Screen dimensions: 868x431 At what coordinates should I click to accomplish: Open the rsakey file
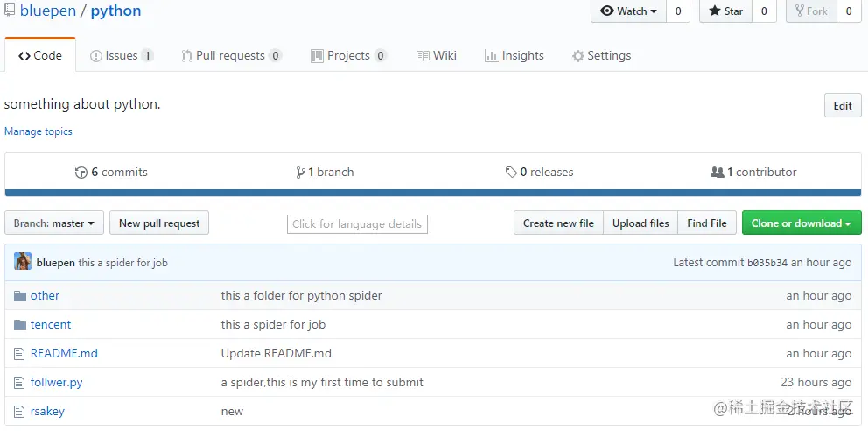click(47, 412)
